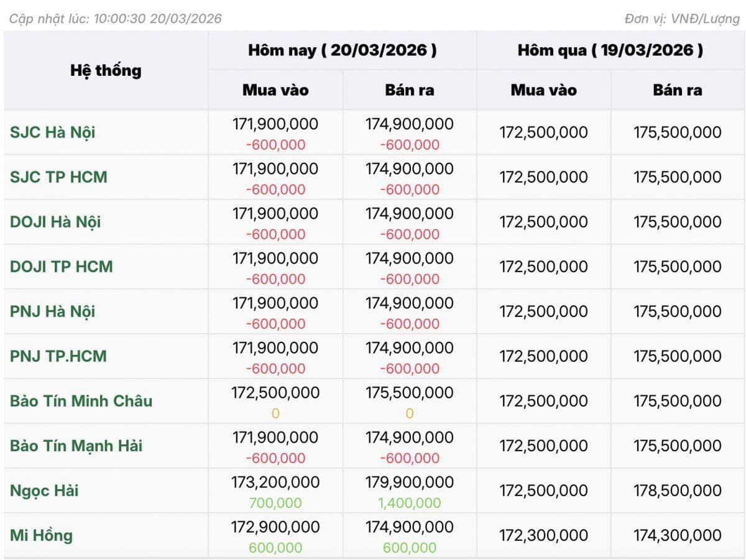Click the Cập nhật lúc timestamp text
The height and width of the screenshot is (560, 746).
pos(115,19)
